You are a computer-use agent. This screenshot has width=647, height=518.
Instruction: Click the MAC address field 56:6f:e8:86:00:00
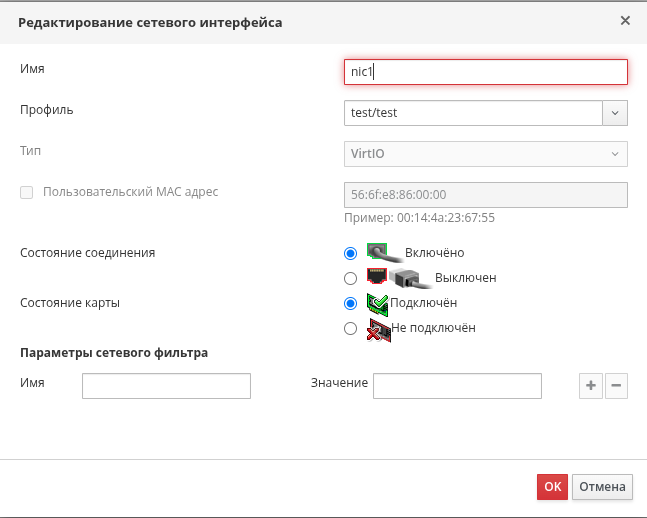486,195
